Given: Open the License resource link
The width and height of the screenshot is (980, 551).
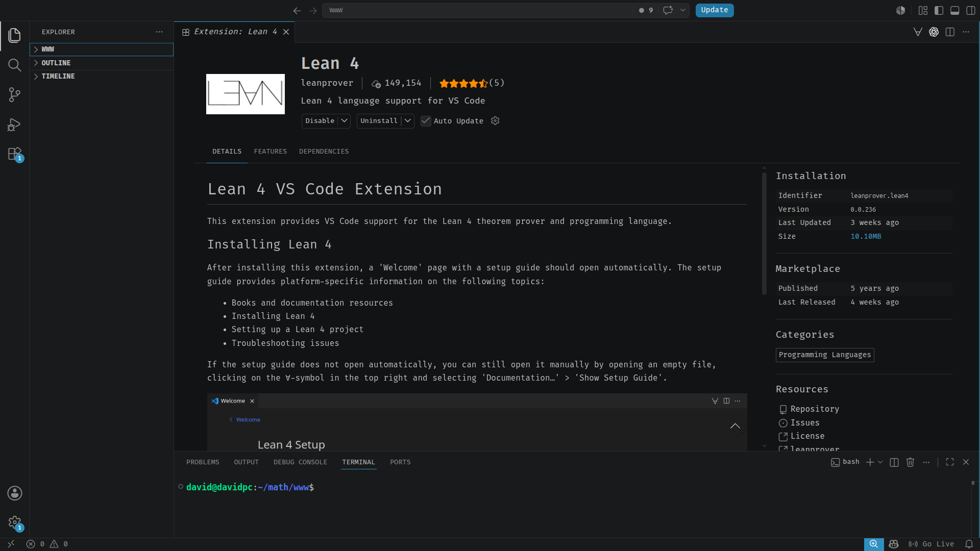Looking at the screenshot, I should [x=807, y=436].
